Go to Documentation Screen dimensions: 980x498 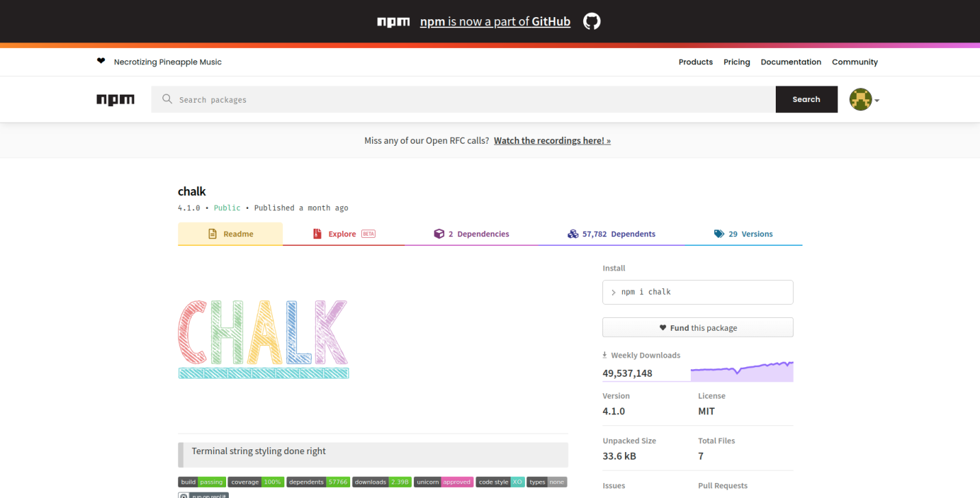coord(791,62)
